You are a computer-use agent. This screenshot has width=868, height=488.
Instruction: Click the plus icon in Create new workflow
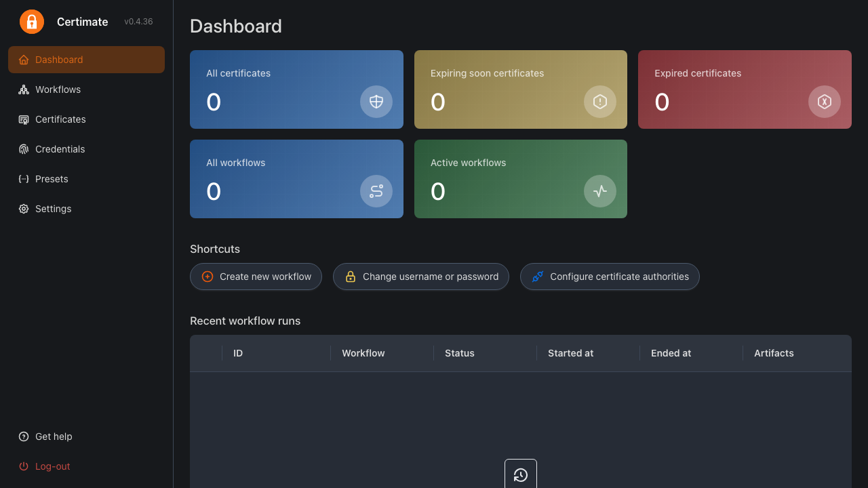(208, 277)
